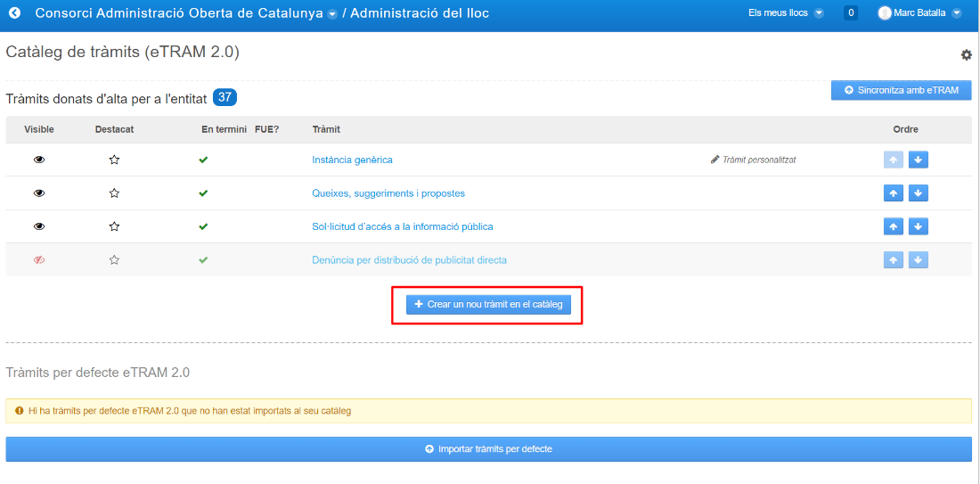
Task: Show the hidden Denúncia per distribució tràmit
Action: (39, 260)
